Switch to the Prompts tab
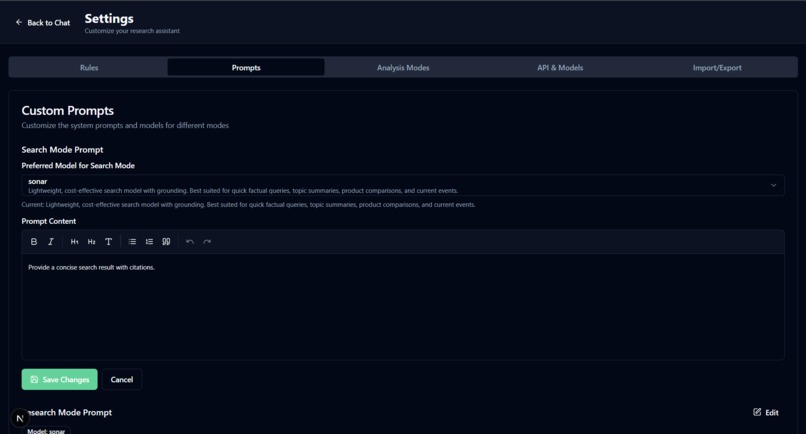 [x=246, y=67]
